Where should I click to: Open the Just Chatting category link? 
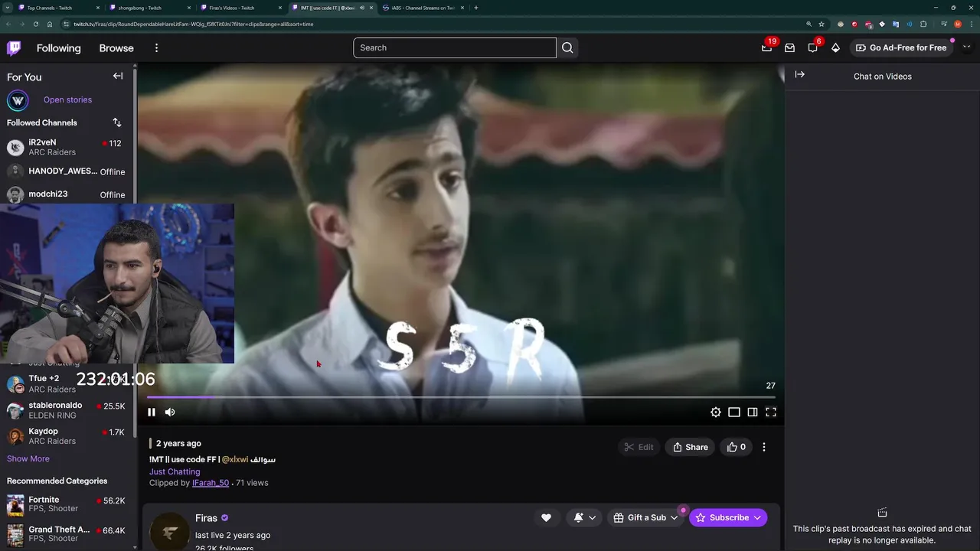(175, 471)
